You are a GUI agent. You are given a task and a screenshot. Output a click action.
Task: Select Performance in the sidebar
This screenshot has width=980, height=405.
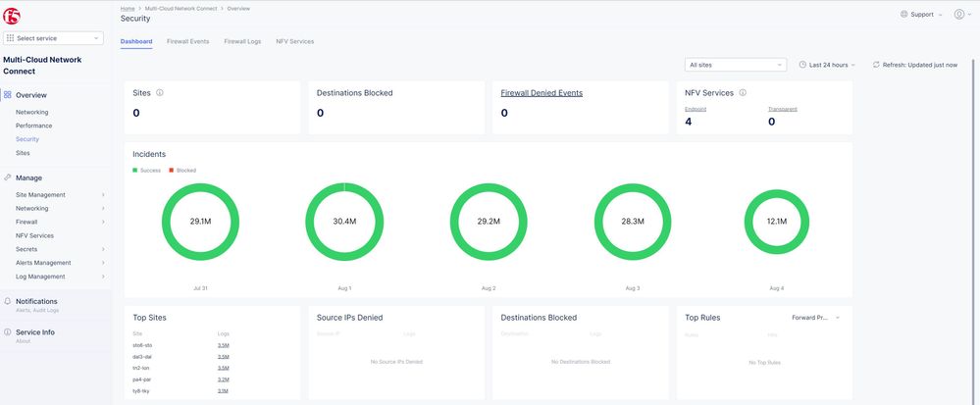tap(34, 126)
